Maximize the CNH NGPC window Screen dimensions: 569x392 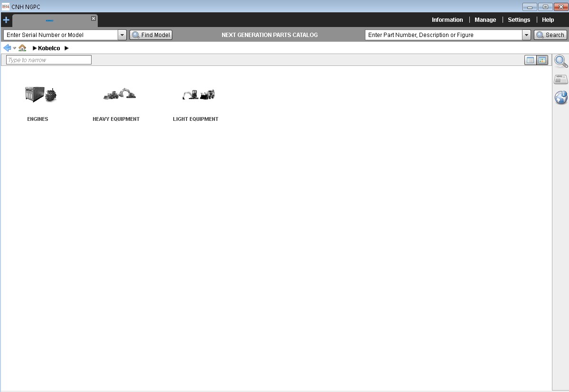545,7
